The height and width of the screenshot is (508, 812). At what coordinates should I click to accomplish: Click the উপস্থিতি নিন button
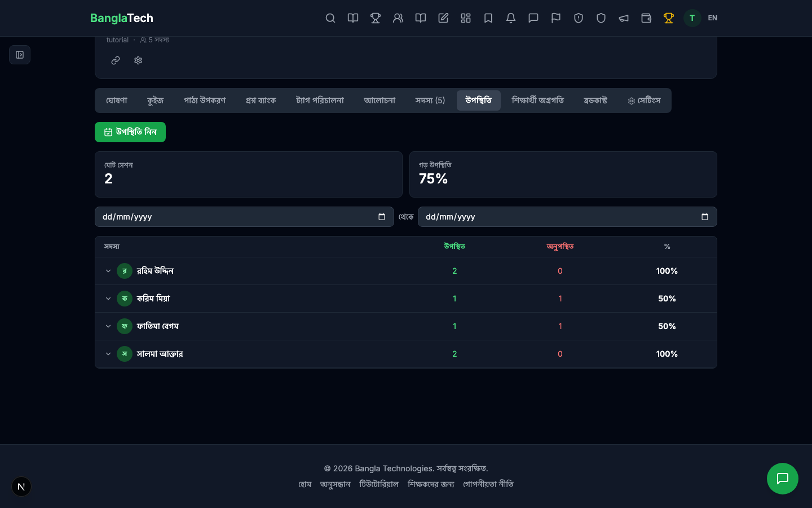pyautogui.click(x=130, y=132)
